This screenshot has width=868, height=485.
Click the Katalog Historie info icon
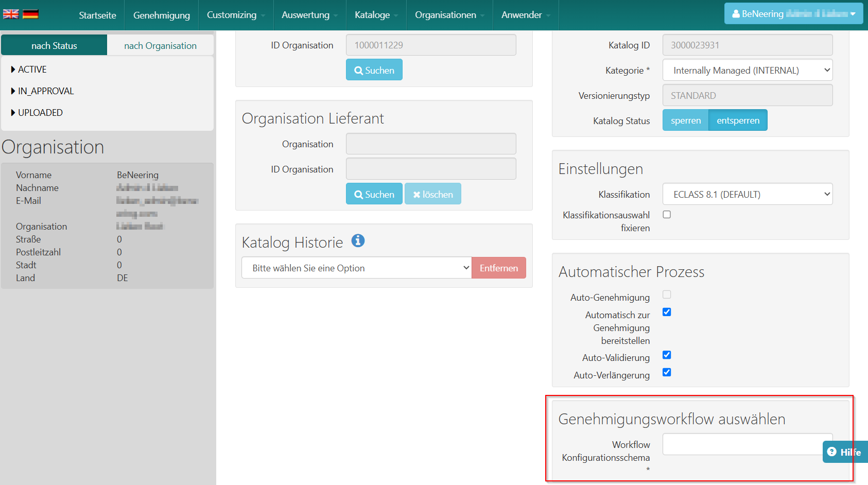click(x=358, y=240)
